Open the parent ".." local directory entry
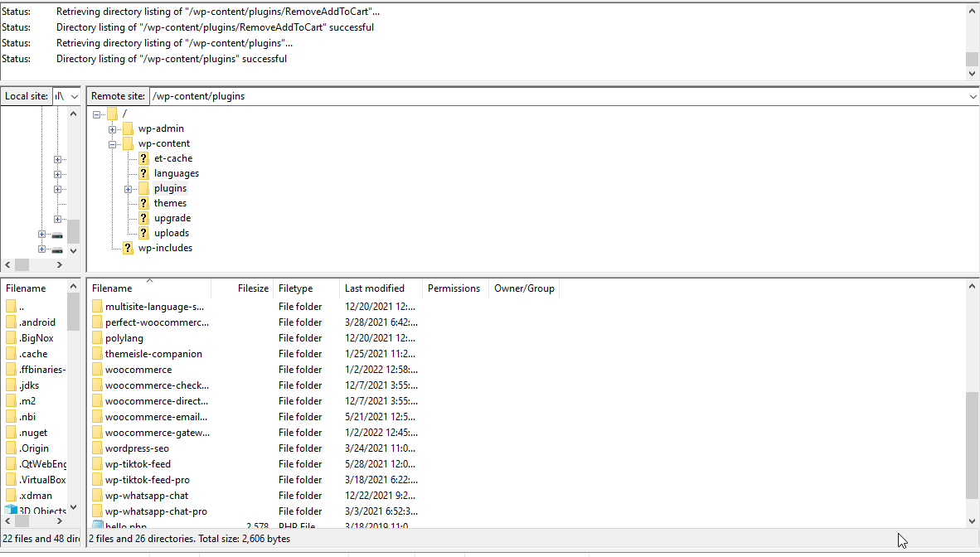980x557 pixels. click(x=22, y=307)
